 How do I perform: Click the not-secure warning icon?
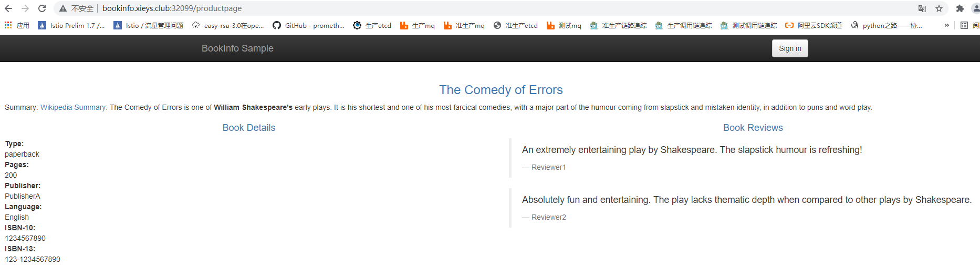tap(63, 8)
